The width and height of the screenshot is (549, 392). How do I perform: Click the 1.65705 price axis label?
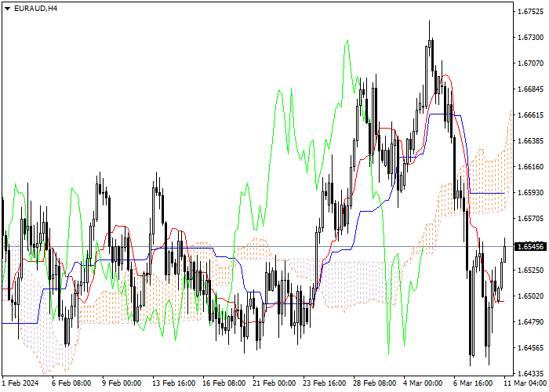530,219
